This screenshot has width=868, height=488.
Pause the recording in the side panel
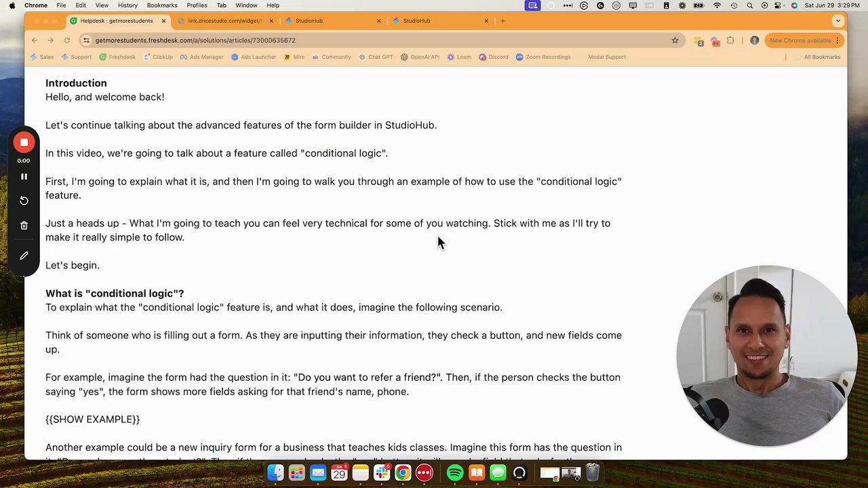pos(24,176)
